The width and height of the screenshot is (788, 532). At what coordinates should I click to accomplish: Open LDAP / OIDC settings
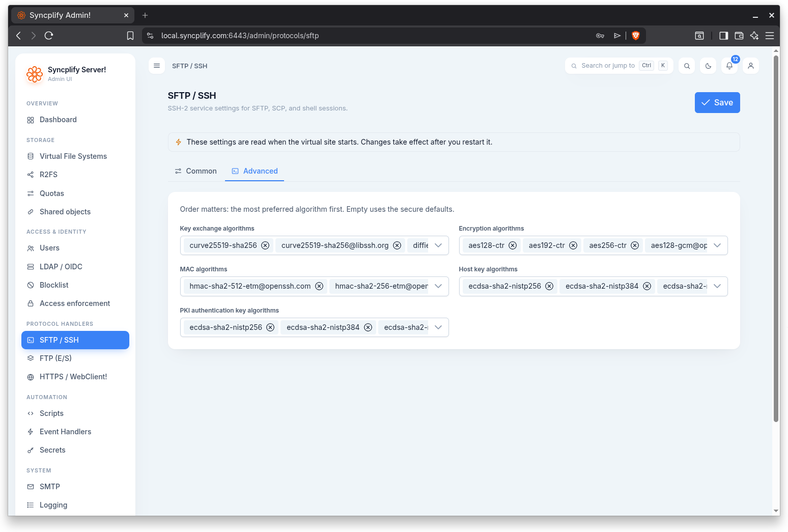coord(75,267)
